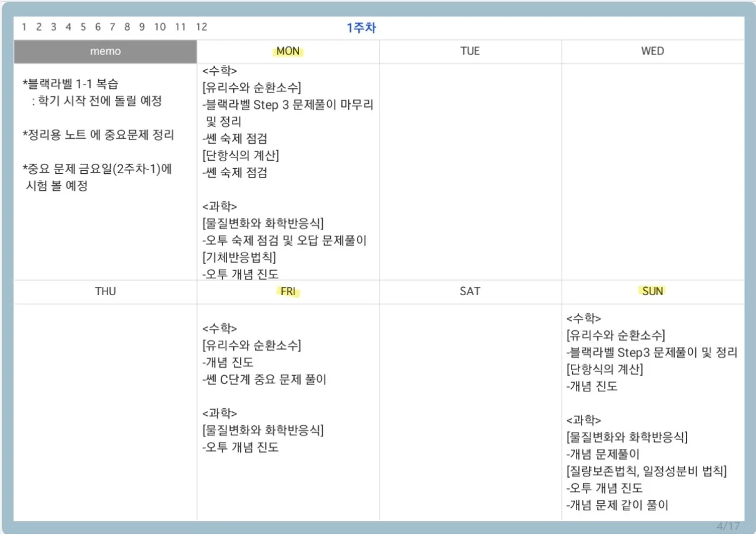The image size is (756, 534).
Task: Select 오투 개념 진도 line in MON cell
Action: [240, 274]
